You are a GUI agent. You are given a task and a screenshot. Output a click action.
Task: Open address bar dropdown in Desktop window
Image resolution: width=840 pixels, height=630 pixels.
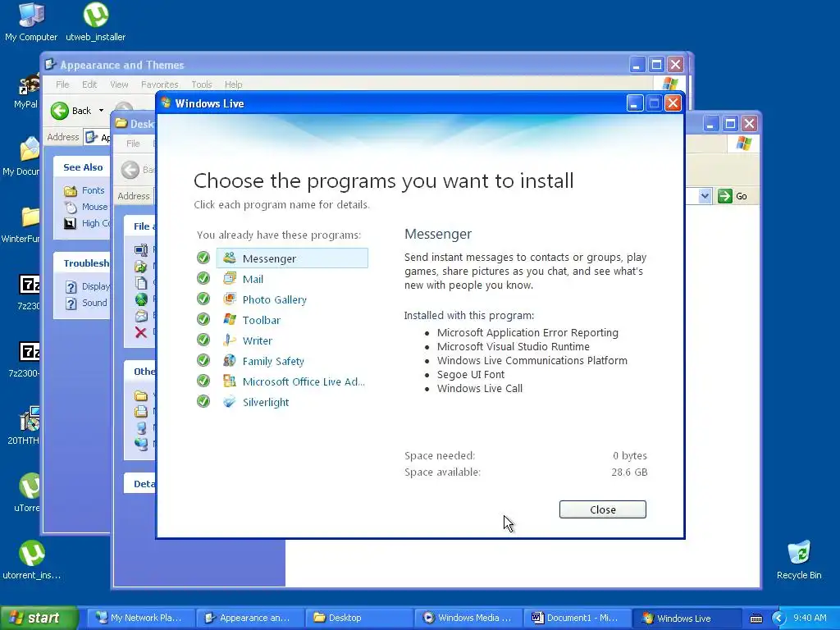point(705,196)
